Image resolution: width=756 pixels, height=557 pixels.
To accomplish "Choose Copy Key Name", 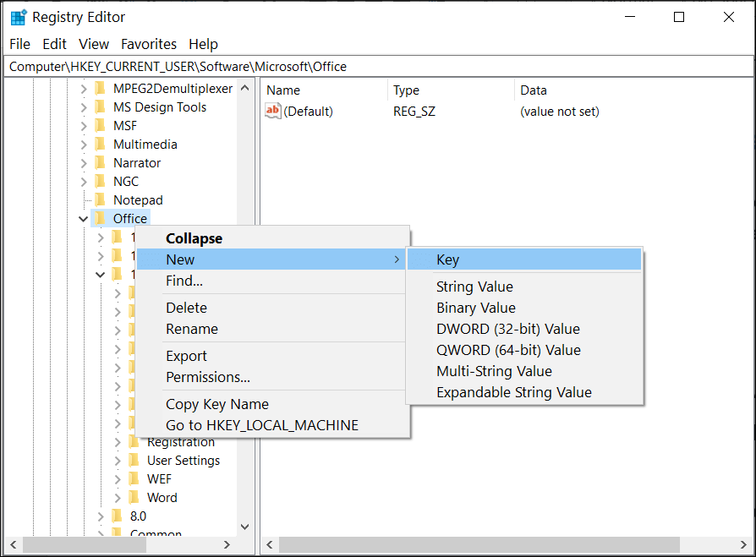I will (x=272, y=404).
